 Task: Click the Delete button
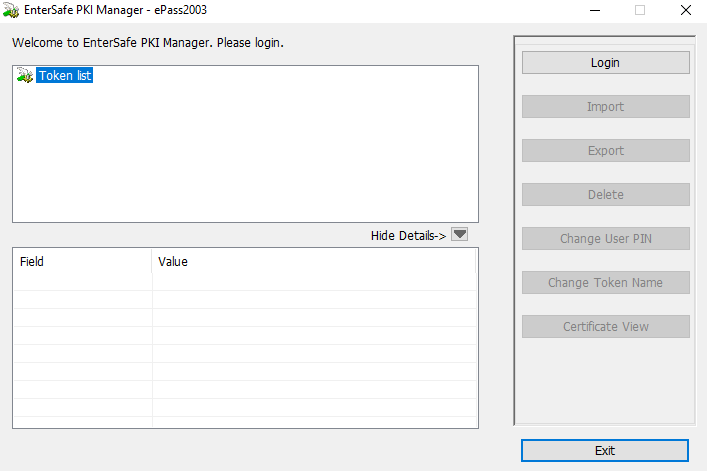point(606,195)
